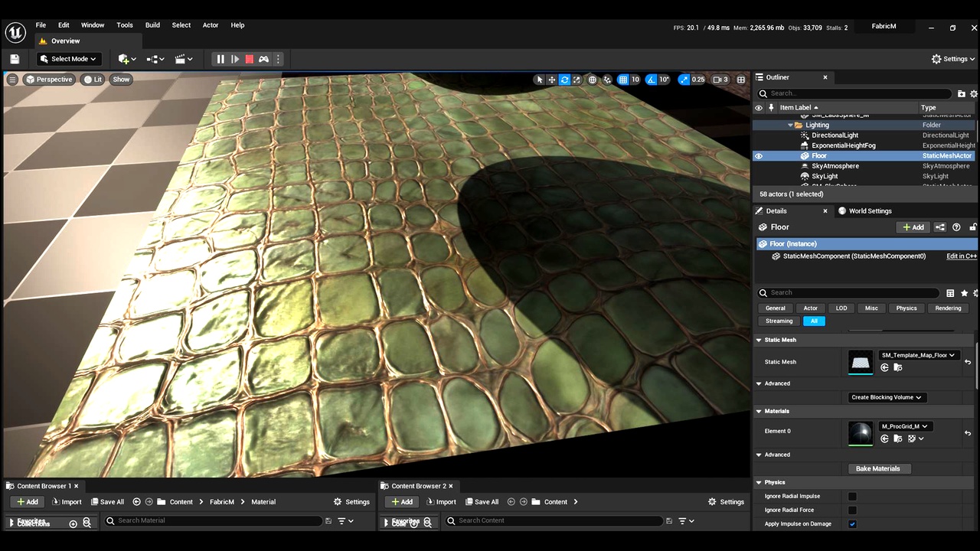Image resolution: width=980 pixels, height=551 pixels.
Task: Reset Static Mesh to default arrow
Action: (x=968, y=362)
